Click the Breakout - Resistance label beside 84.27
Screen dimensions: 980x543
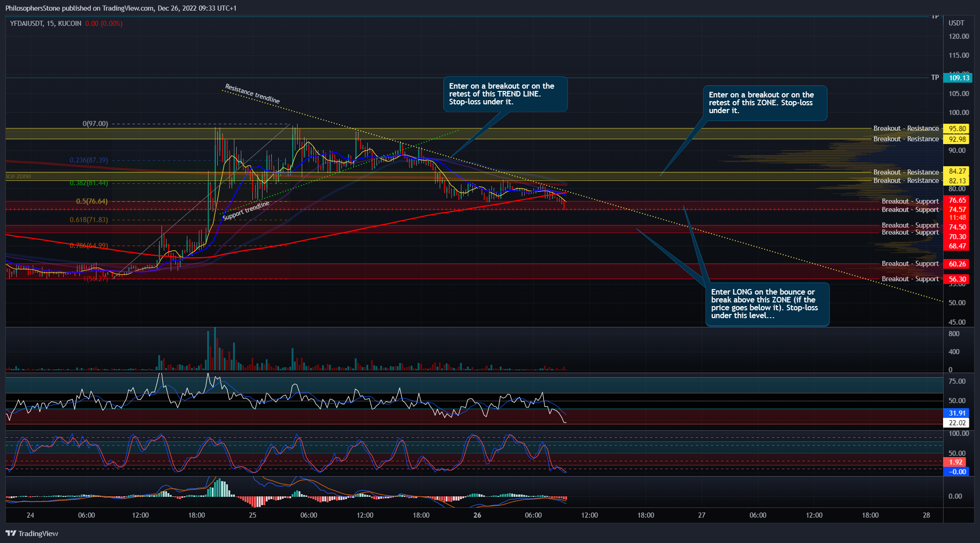tap(906, 172)
